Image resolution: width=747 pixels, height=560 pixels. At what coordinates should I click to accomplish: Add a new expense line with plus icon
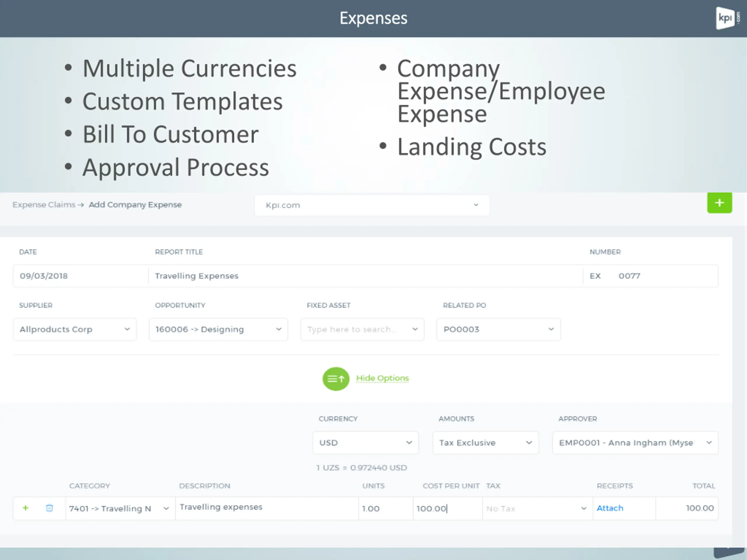(26, 508)
